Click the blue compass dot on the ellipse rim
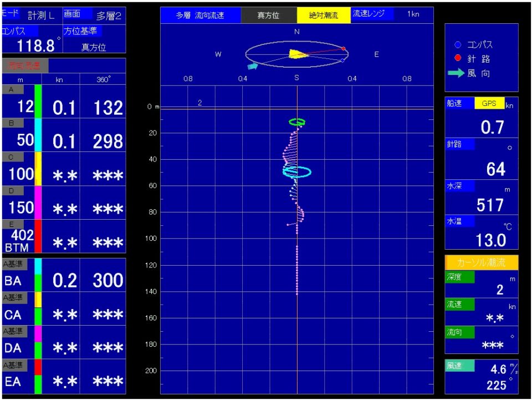The width and height of the screenshot is (532, 400). pyautogui.click(x=342, y=60)
